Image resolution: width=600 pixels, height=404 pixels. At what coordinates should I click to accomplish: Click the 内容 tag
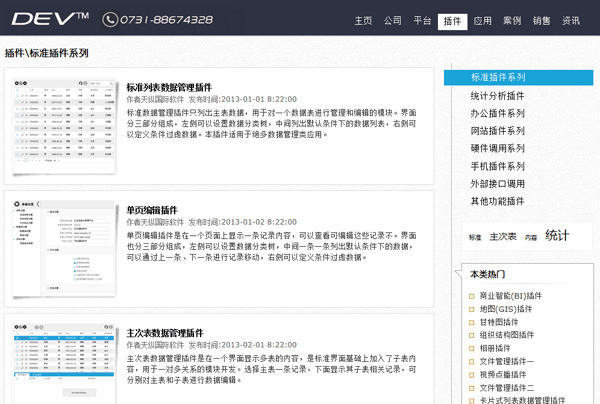pos(531,238)
